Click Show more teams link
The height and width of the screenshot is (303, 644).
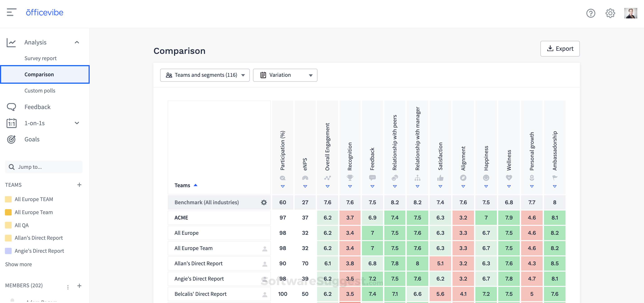point(19,264)
